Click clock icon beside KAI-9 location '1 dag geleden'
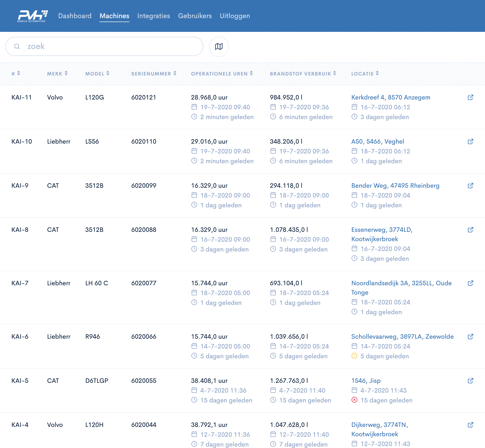This screenshot has width=485, height=448. point(354,205)
